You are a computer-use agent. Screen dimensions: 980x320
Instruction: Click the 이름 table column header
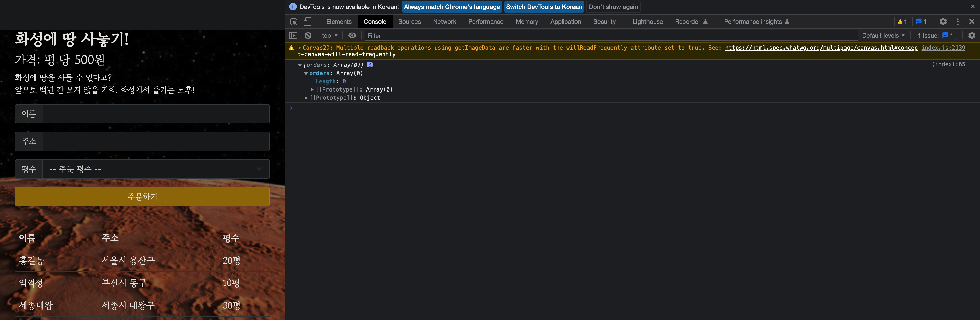27,238
